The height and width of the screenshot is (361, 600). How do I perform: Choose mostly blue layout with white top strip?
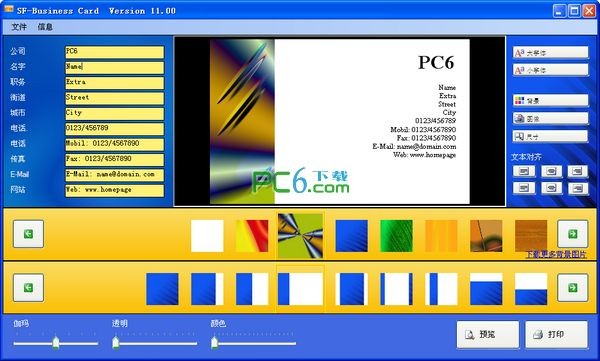(x=486, y=289)
